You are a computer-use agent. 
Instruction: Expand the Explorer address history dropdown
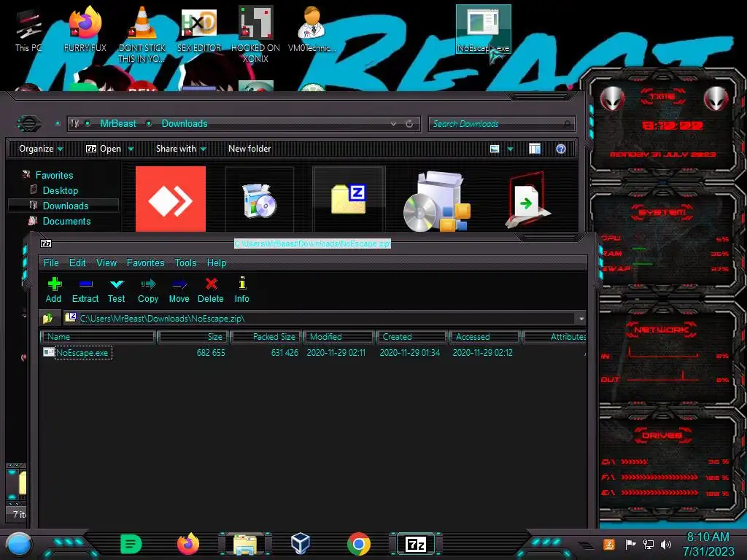coord(393,124)
